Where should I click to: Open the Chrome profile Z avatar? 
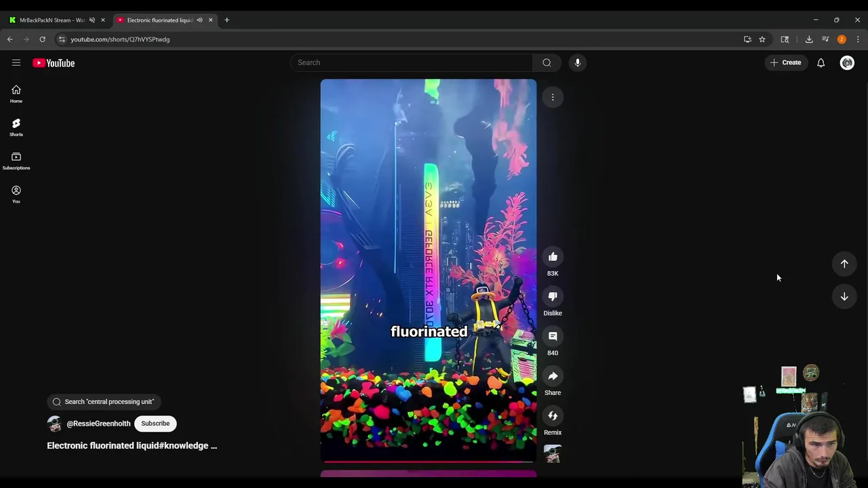[x=842, y=39]
